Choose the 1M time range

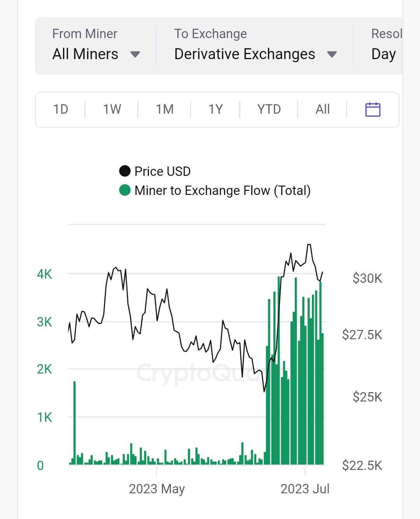[164, 109]
